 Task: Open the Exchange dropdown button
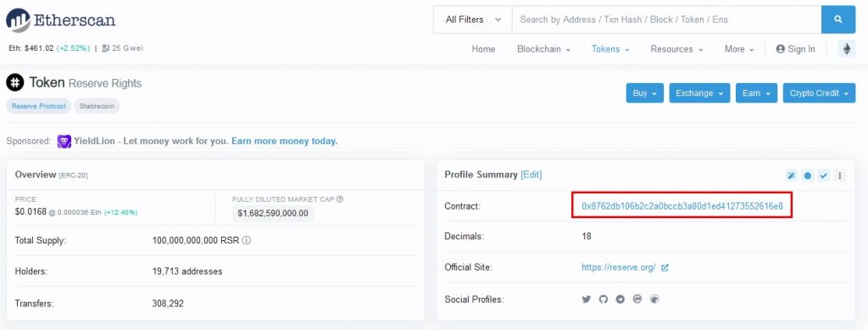tap(699, 93)
